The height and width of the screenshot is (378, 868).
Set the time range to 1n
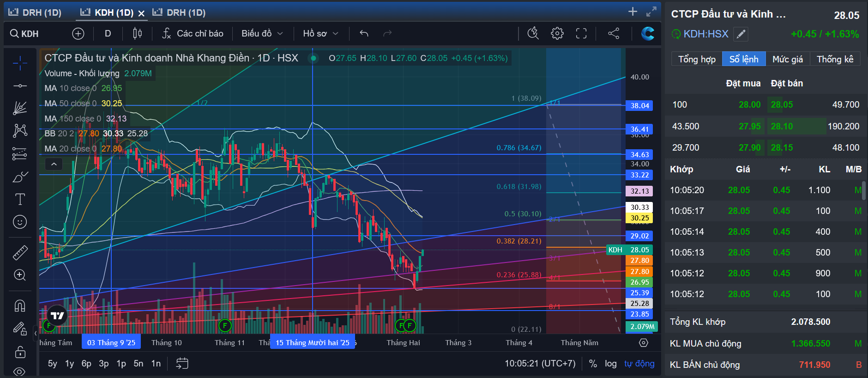coord(156,364)
